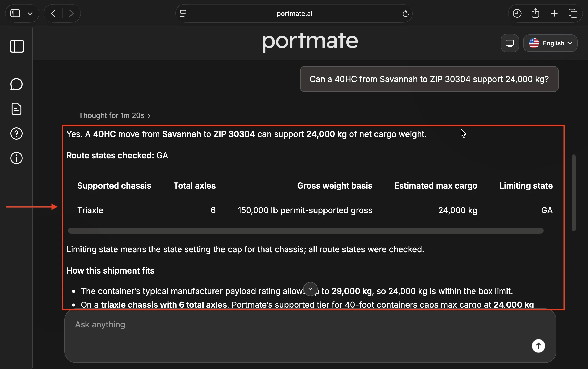This screenshot has height=369, width=588.
Task: Go forward with the browser forward arrow
Action: coord(72,13)
